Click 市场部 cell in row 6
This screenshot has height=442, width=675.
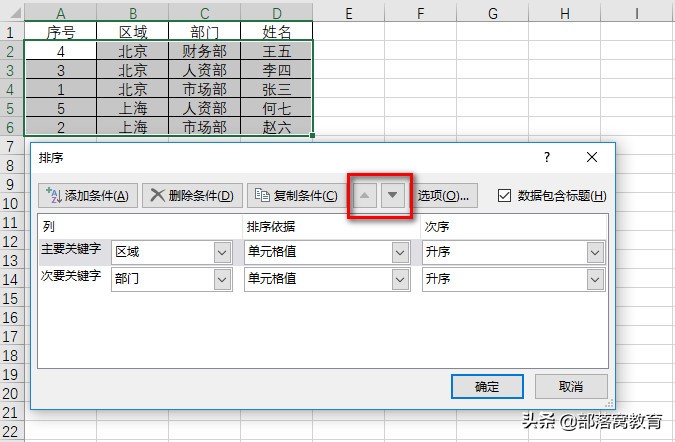coord(204,127)
